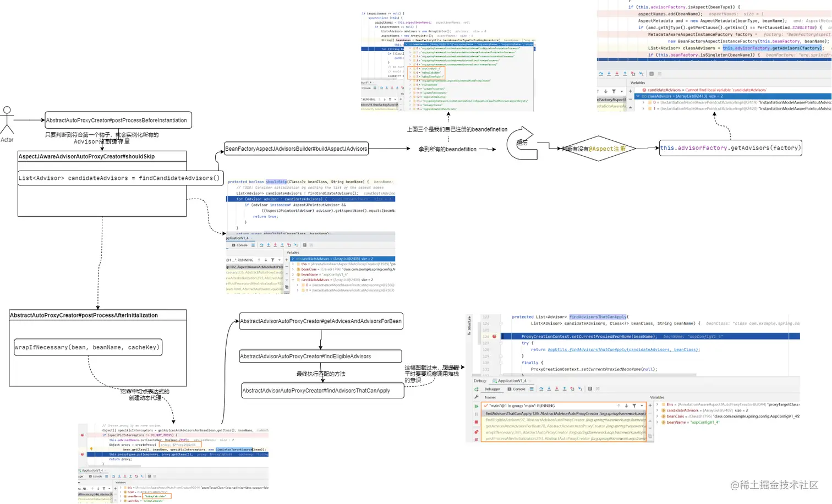Click the frames filter funnel icon beside RUNNING thread
Viewport: 832px width, 504px height.
pos(634,406)
